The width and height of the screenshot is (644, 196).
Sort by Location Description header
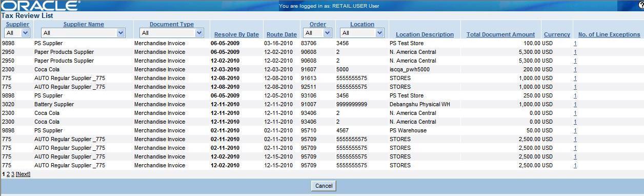pyautogui.click(x=425, y=34)
